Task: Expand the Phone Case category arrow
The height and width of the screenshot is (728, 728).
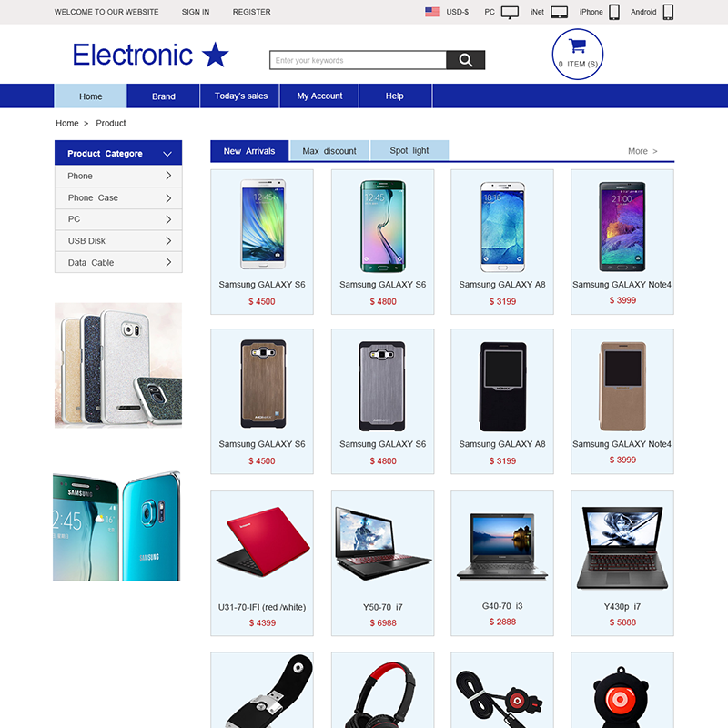Action: click(x=168, y=198)
